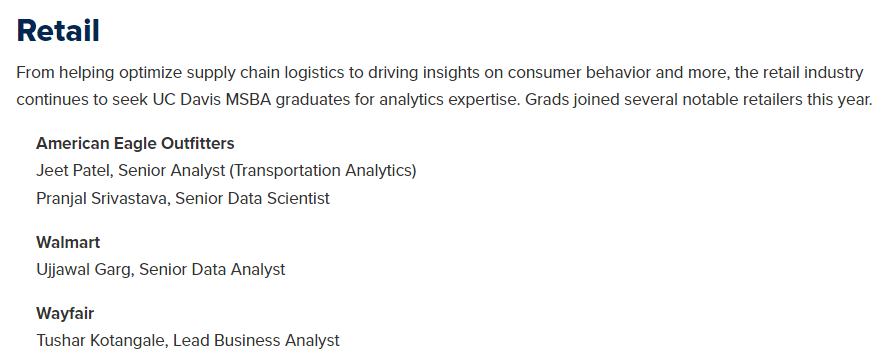This screenshot has height=364, width=891.
Task: Click Jeet Patel, Senior Analyst entry
Action: pyautogui.click(x=226, y=170)
